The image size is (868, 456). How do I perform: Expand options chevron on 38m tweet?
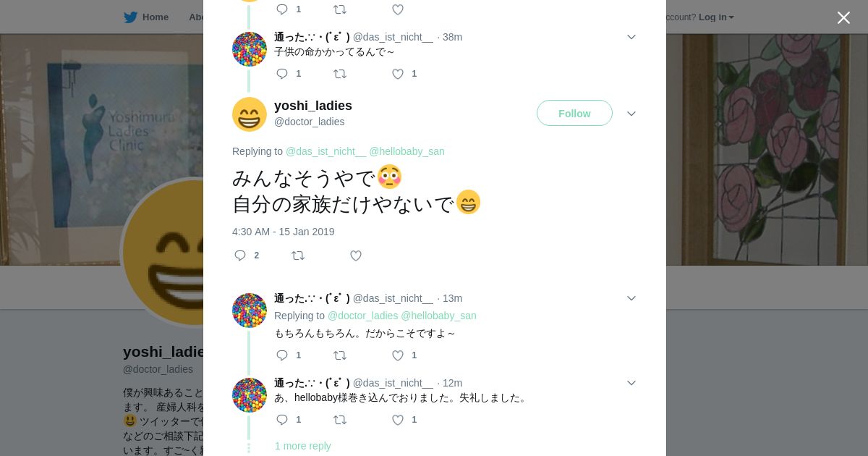point(631,37)
